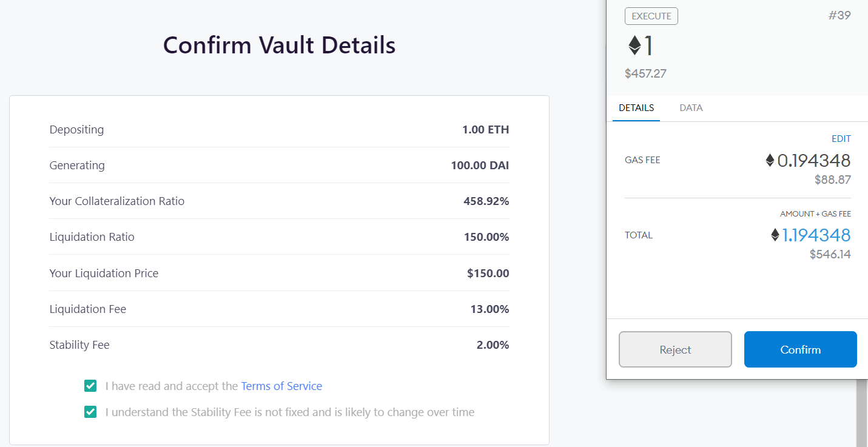Image resolution: width=868 pixels, height=447 pixels.
Task: Click the $150.00 liquidation price value
Action: 488,274
